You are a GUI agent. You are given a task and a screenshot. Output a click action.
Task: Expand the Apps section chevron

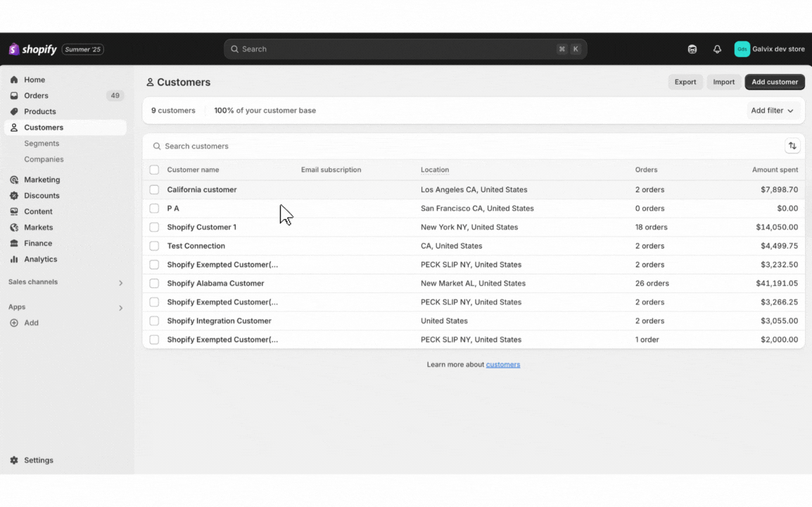click(120, 308)
